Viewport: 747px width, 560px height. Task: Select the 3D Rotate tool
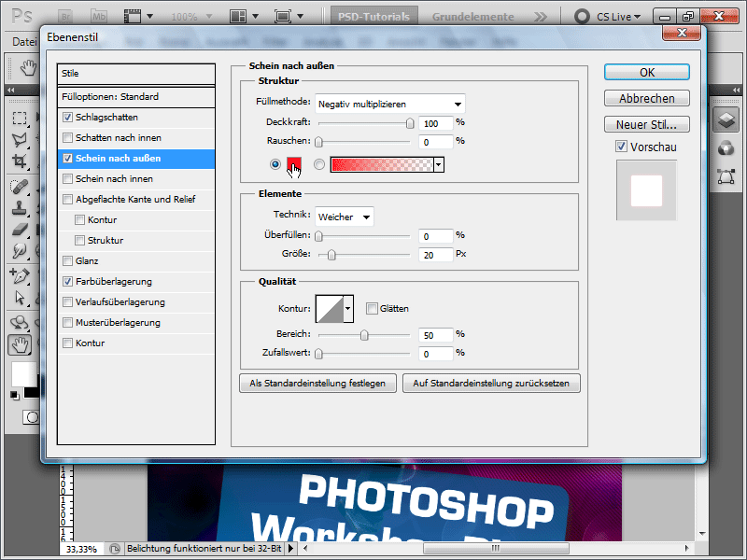point(20,322)
